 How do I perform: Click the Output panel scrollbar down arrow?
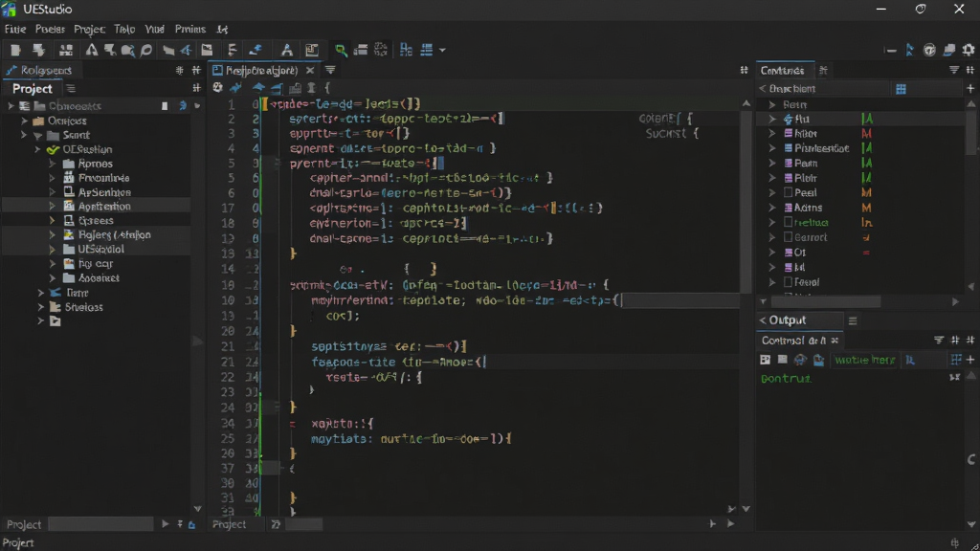pyautogui.click(x=971, y=524)
